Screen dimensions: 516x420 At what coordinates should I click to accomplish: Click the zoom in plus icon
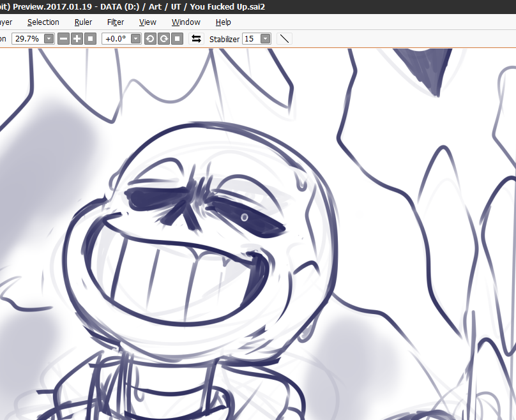77,39
